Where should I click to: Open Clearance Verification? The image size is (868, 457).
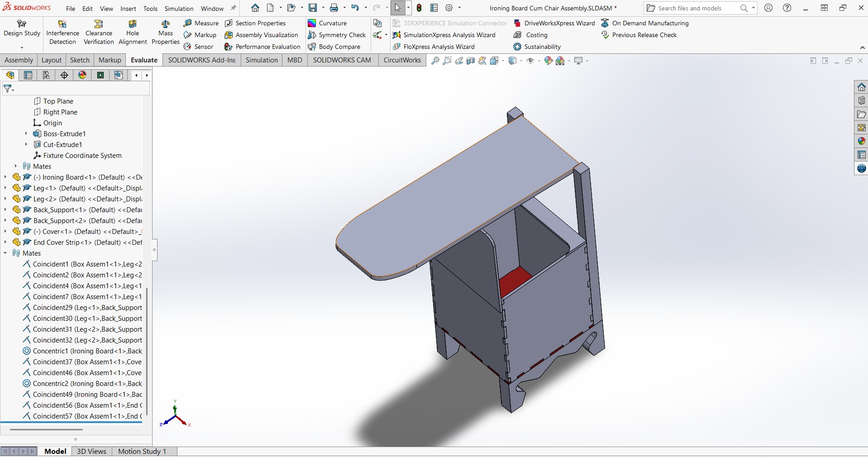99,33
